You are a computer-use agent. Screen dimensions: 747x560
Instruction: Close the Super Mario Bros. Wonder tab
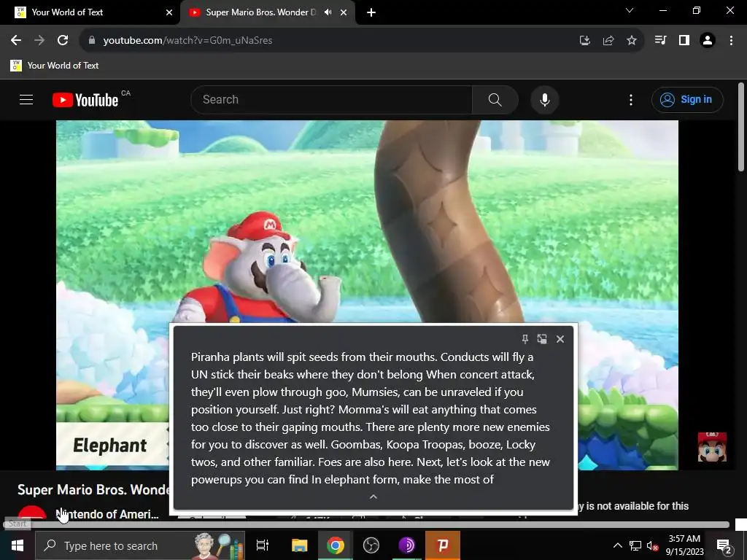(344, 12)
